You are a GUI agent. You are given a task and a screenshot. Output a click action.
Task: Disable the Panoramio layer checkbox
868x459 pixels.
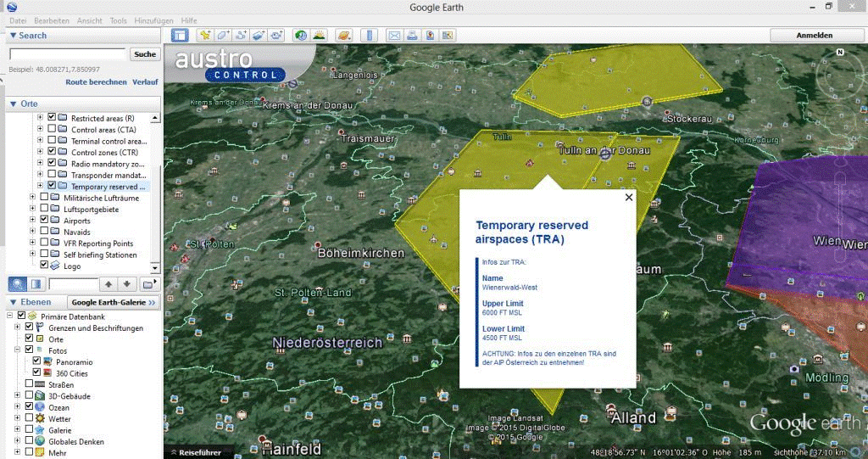[x=36, y=361]
